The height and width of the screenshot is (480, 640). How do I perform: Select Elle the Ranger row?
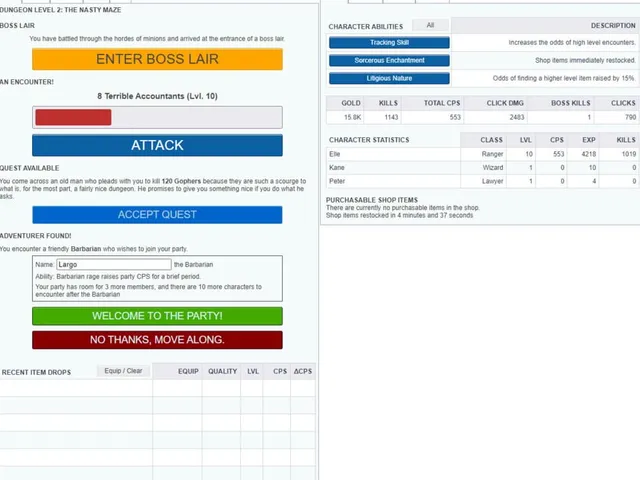pos(483,154)
